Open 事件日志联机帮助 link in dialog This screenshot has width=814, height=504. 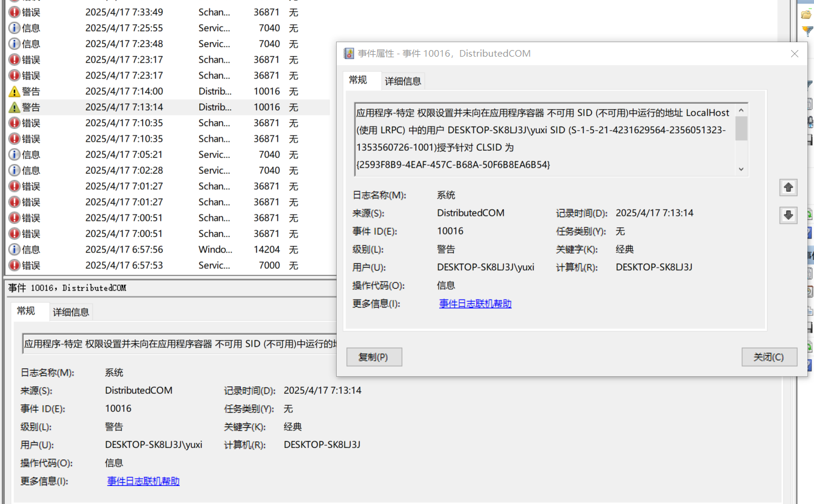[x=475, y=304]
